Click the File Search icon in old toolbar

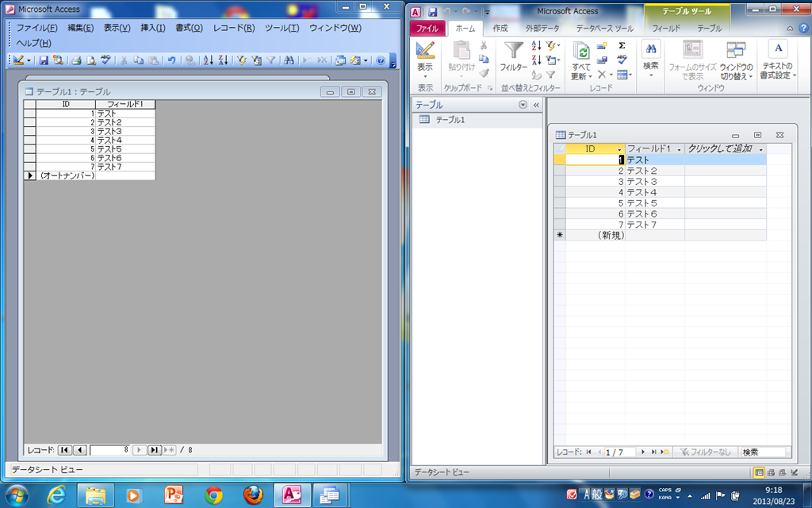[x=58, y=60]
